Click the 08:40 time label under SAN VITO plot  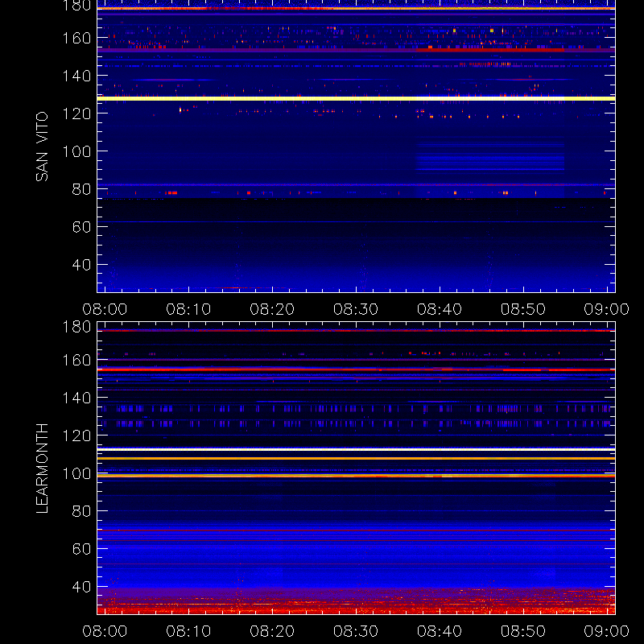coord(440,309)
